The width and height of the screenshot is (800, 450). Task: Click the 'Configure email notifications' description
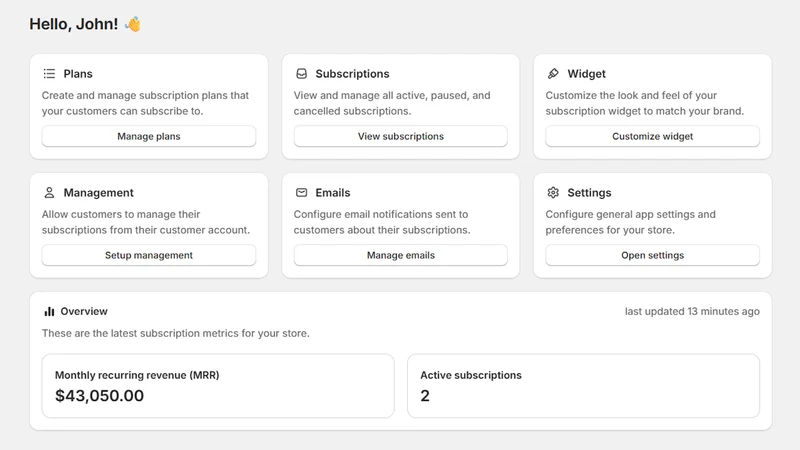pyautogui.click(x=382, y=222)
